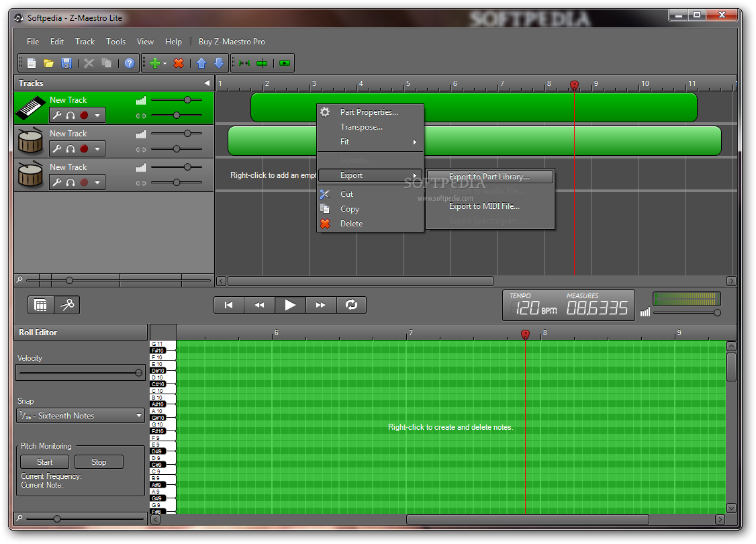The height and width of the screenshot is (544, 756).
Task: Open second track's wrench settings icon
Action: (57, 149)
